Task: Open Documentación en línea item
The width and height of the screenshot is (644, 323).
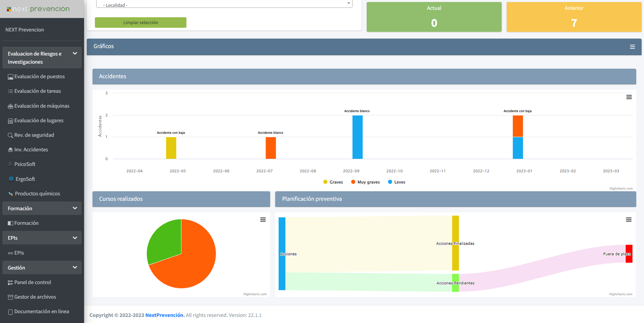Action: click(x=38, y=312)
